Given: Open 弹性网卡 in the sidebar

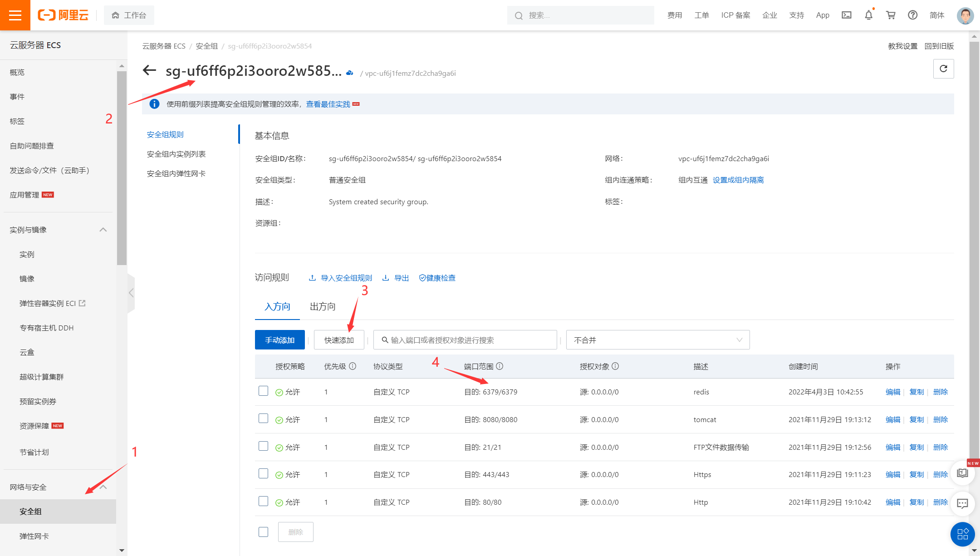Looking at the screenshot, I should pyautogui.click(x=34, y=536).
